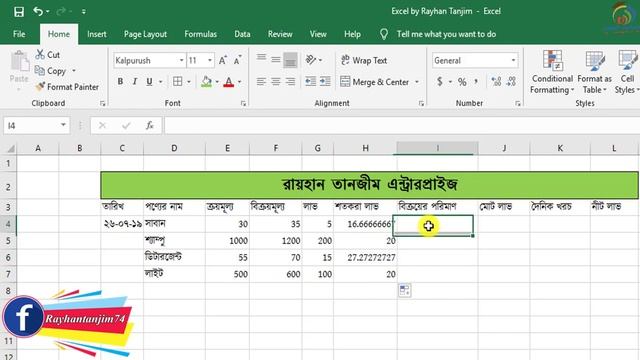Select column H header
The image size is (640, 360).
pyautogui.click(x=365, y=148)
